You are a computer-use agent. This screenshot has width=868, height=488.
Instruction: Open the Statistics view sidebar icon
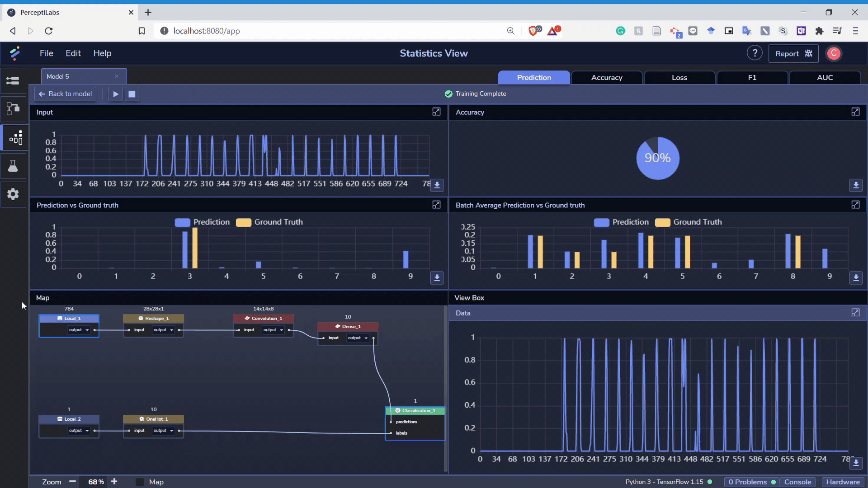(x=15, y=138)
